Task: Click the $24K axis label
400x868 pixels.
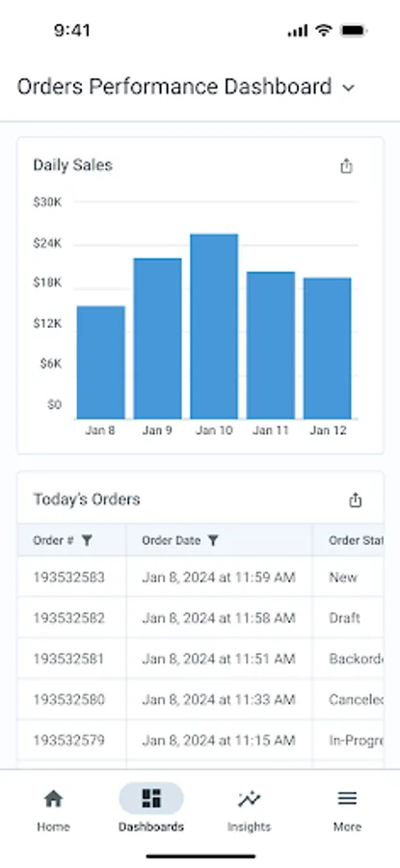Action: [x=47, y=243]
